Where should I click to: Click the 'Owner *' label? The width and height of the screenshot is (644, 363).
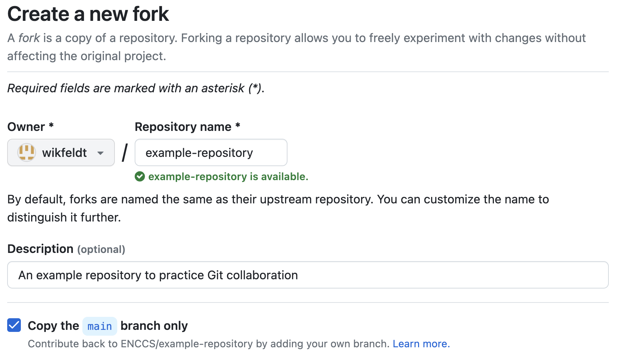pos(30,127)
